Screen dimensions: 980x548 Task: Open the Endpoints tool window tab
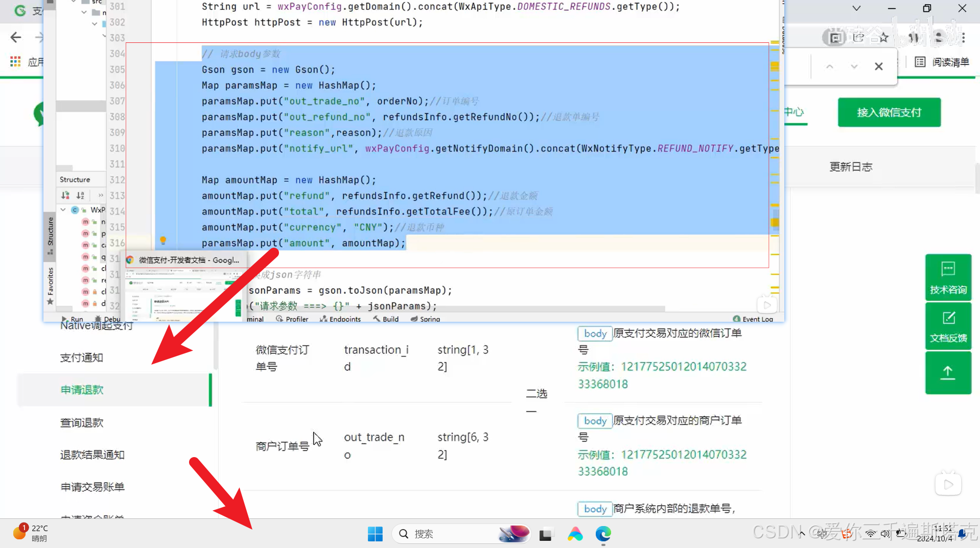(x=340, y=319)
